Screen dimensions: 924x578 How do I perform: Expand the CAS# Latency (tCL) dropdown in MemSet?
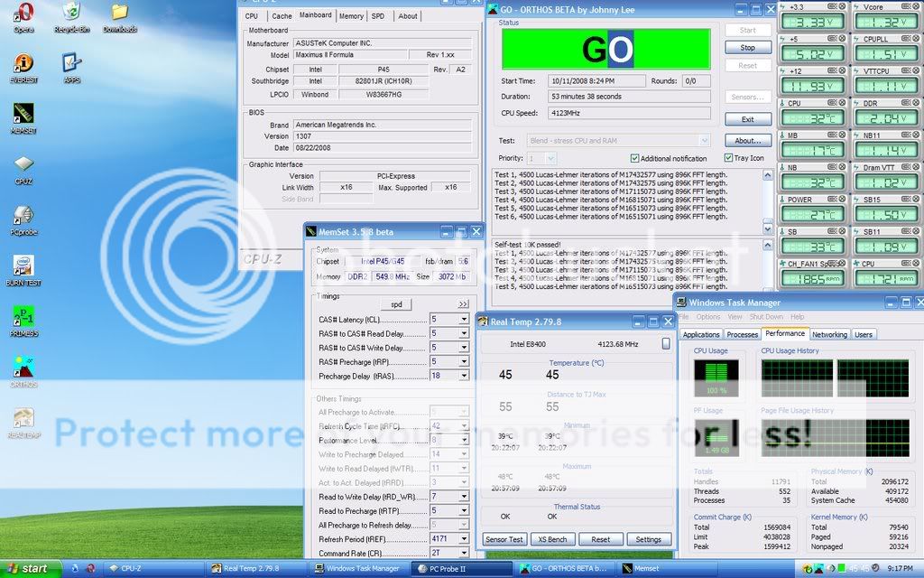click(x=464, y=319)
